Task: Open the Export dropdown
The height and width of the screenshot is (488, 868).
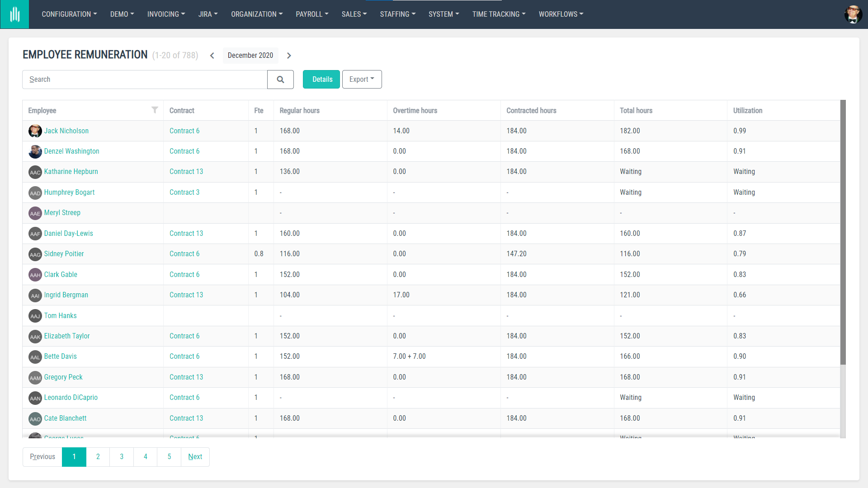Action: (362, 80)
